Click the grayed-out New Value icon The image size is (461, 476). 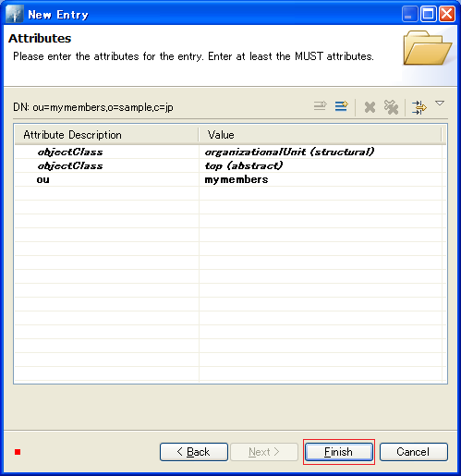point(321,106)
